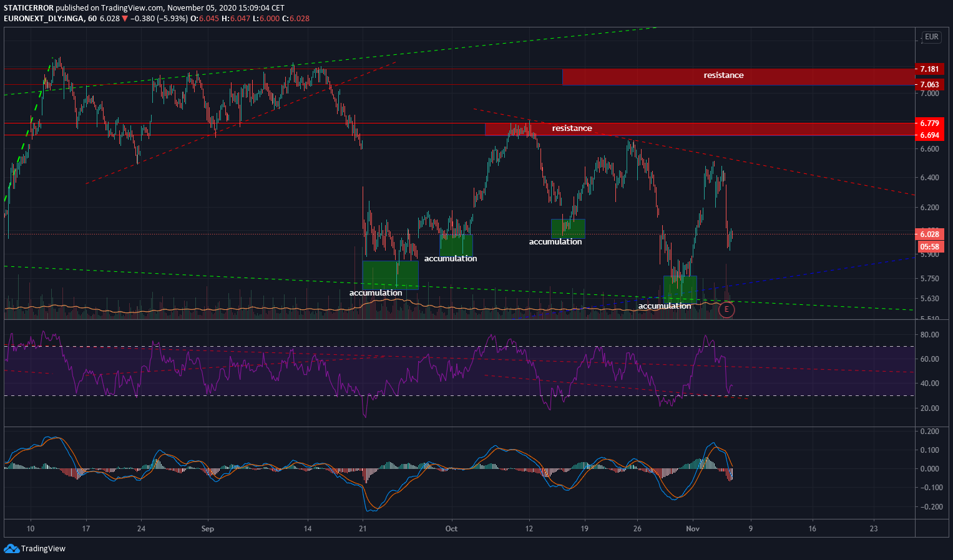Select the 6.694 price label
953x560 pixels.
929,135
